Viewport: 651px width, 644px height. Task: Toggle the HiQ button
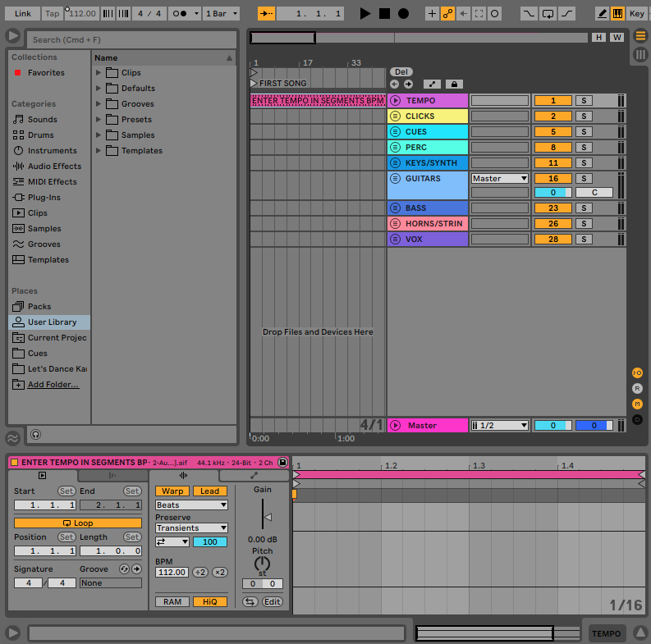[x=209, y=601]
